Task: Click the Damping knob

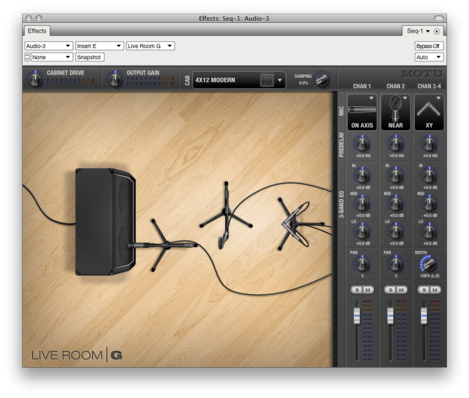Action: (322, 80)
